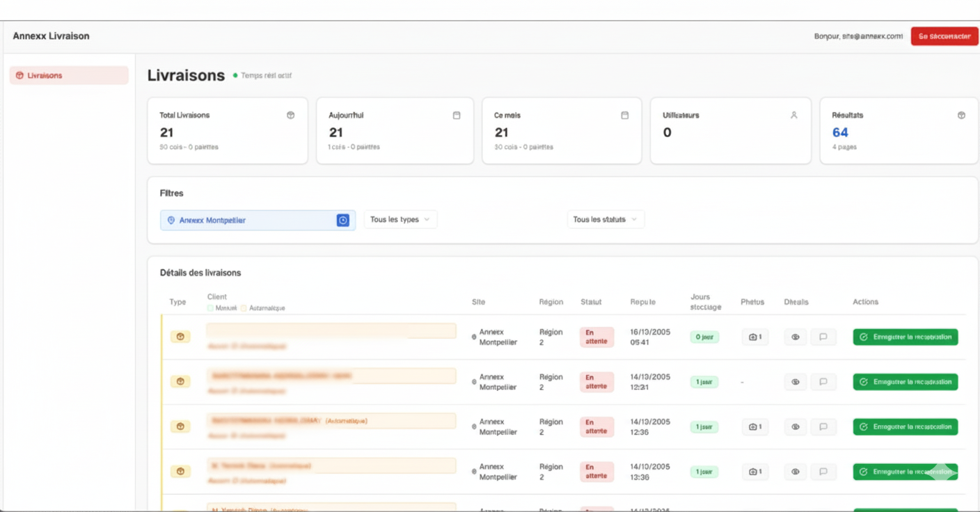Screen dimensions: 980x512
Task: View details with eye icon in first row
Action: [795, 337]
